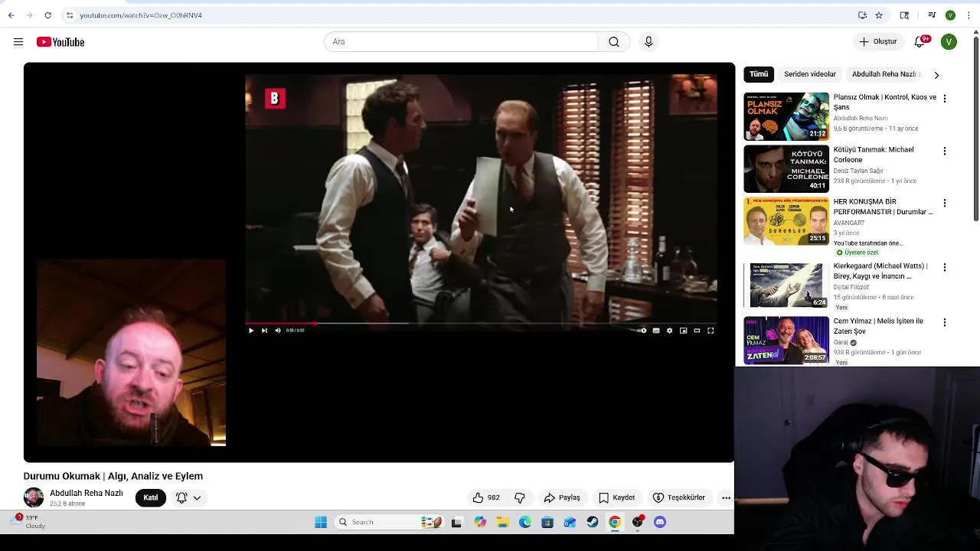
Task: Skip to the next video
Action: (x=264, y=331)
